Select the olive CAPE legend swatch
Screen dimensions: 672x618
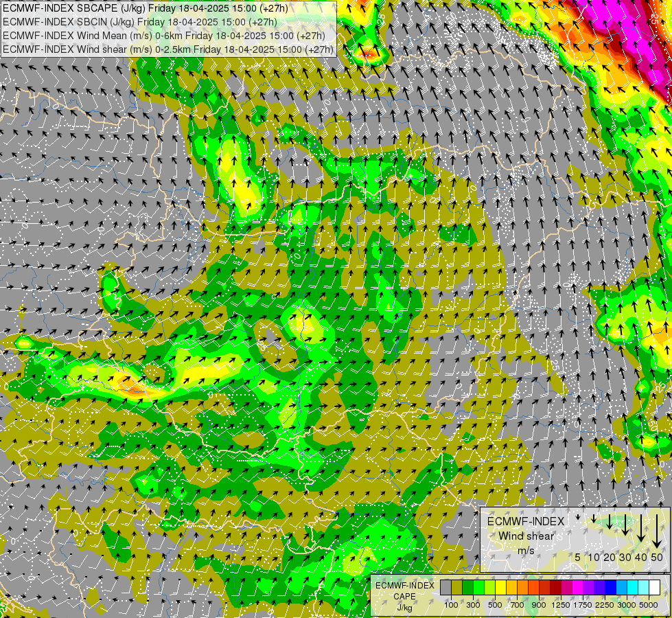457,588
